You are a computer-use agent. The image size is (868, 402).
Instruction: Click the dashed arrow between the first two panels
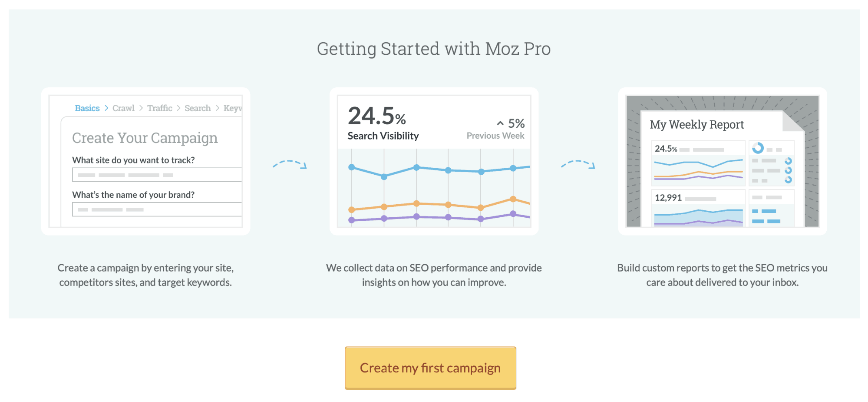coord(289,165)
